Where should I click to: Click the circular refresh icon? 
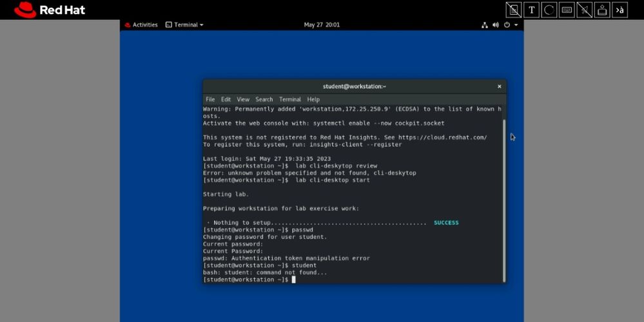click(549, 10)
